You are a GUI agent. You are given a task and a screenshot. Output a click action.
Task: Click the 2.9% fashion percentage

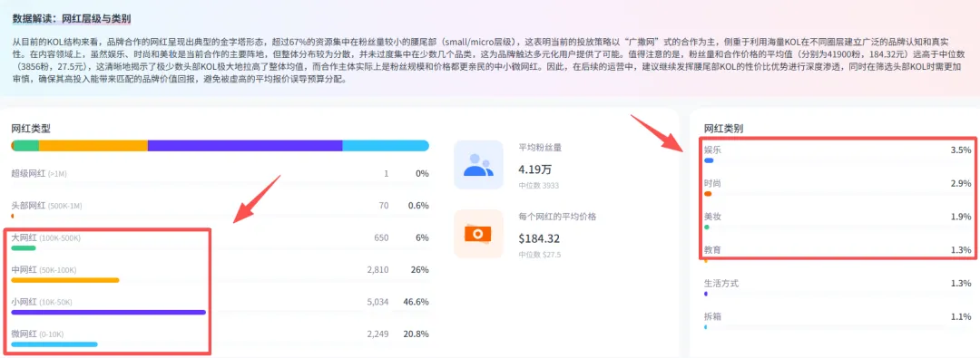coord(961,184)
